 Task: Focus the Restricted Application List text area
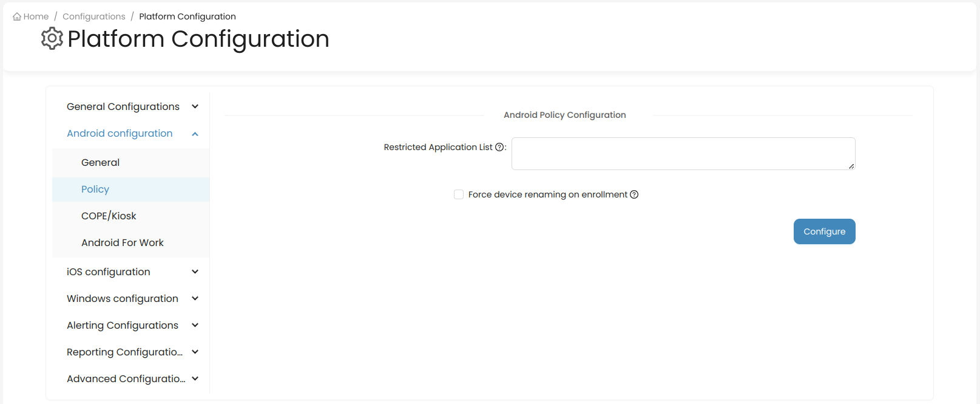click(683, 154)
